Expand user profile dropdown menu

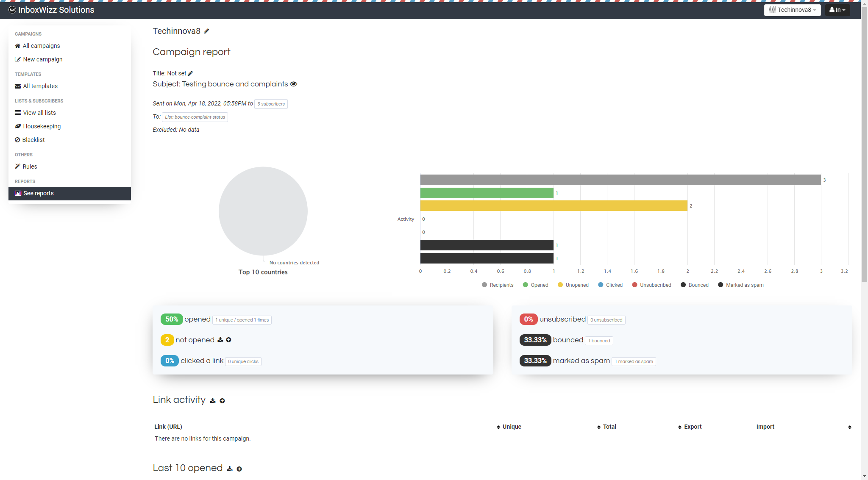pos(837,10)
